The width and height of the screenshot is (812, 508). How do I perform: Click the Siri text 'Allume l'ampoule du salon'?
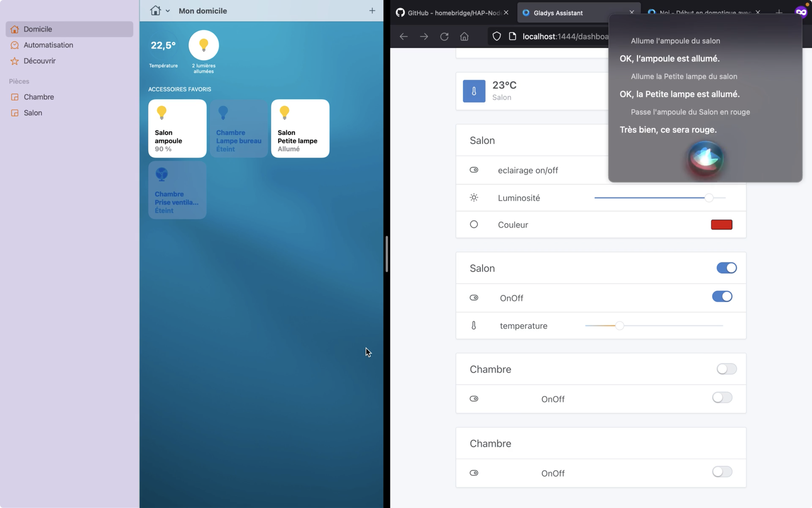[675, 41]
